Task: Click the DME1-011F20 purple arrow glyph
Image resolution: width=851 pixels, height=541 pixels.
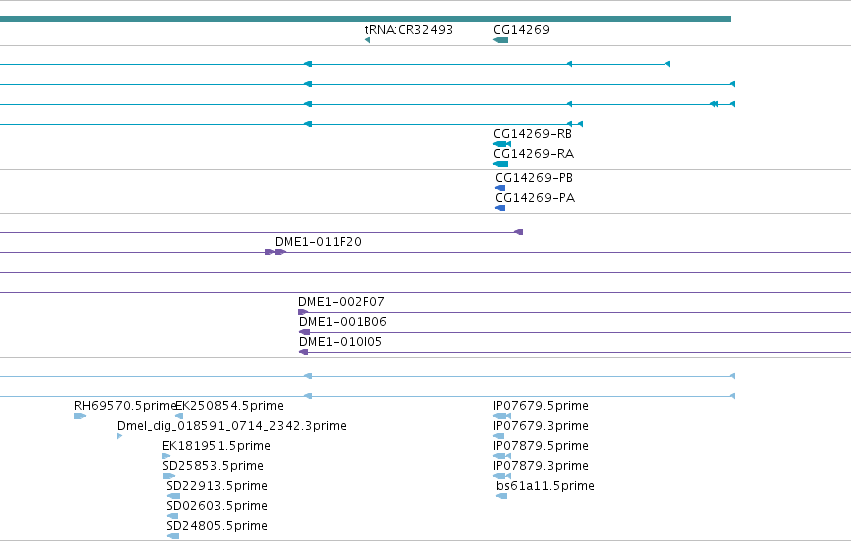Action: tap(276, 252)
